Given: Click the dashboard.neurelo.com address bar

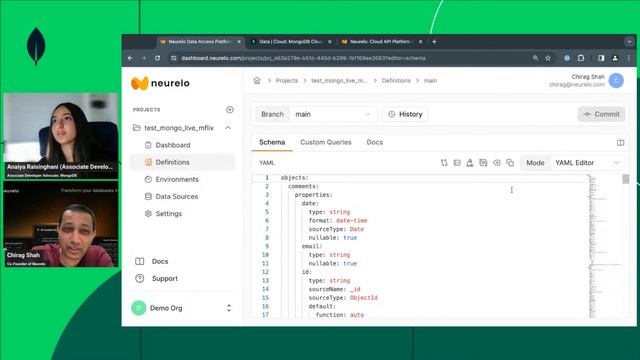Looking at the screenshot, I should (303, 58).
